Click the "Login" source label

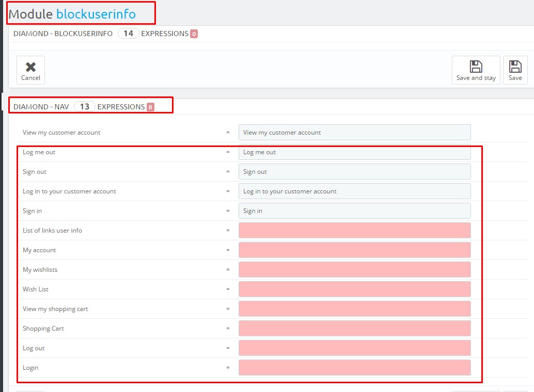[x=30, y=367]
